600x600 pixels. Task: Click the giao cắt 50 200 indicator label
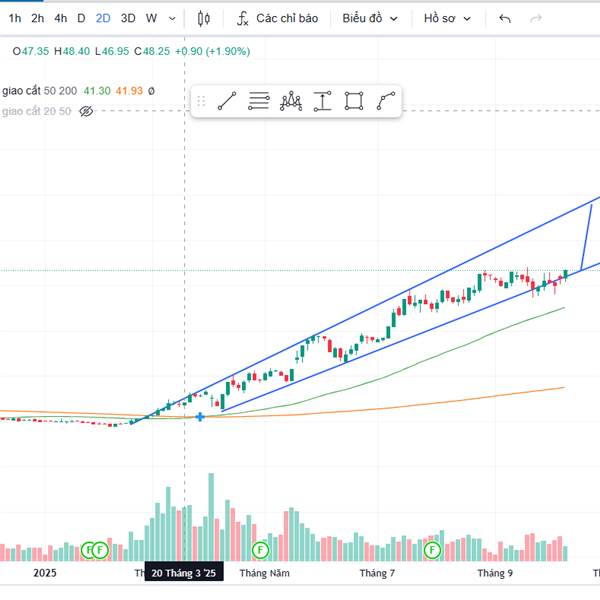coord(39,91)
